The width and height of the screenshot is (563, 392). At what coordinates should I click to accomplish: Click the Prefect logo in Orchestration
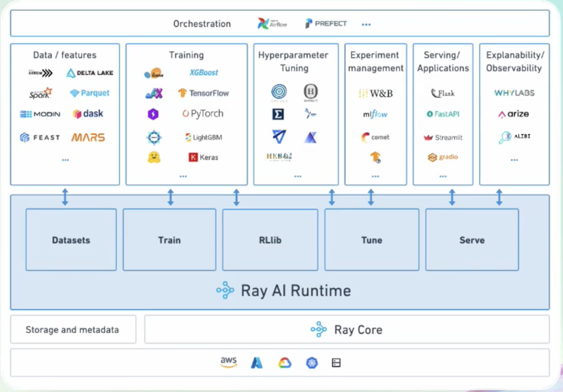326,23
